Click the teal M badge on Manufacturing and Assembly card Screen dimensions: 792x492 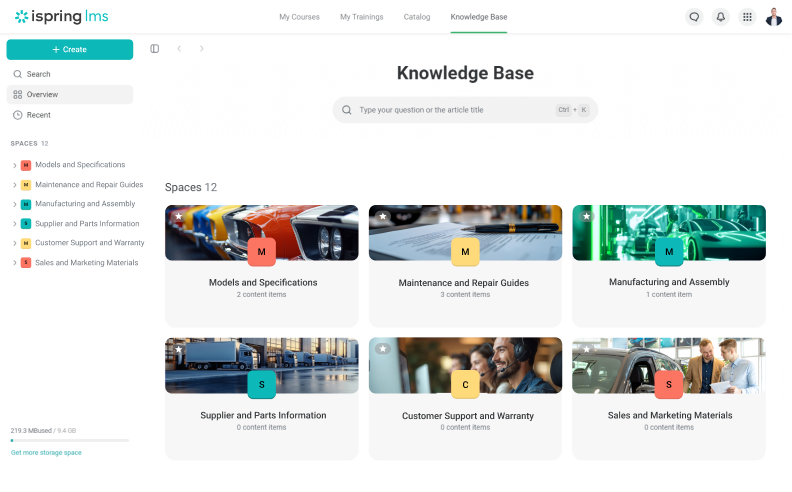pos(669,252)
